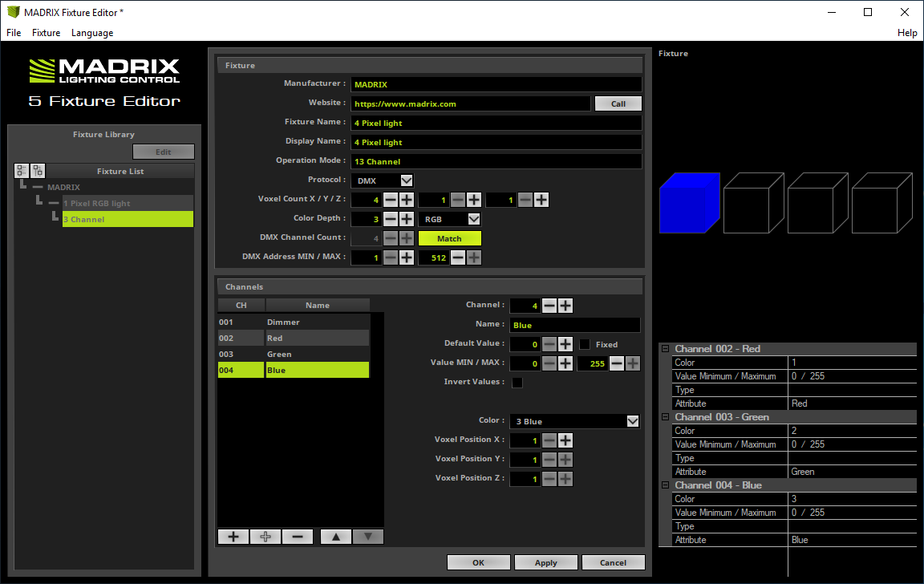This screenshot has width=924, height=584.
Task: Decrease Voxel Position X
Action: tap(549, 440)
